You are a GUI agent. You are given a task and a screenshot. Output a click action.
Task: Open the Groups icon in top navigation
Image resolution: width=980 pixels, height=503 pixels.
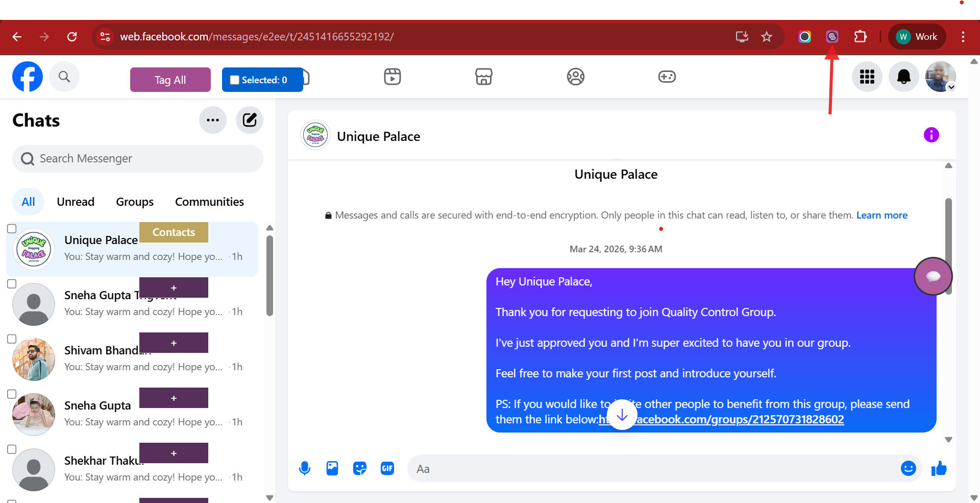[576, 77]
